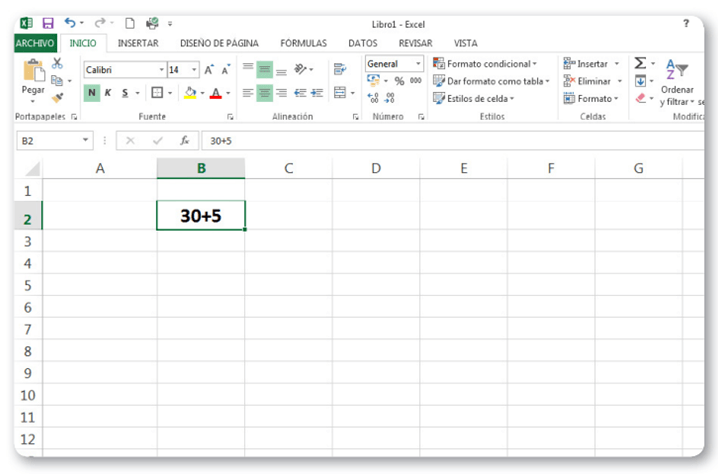This screenshot has height=475, width=718.
Task: Open Ordenar y filtrar menu
Action: (x=676, y=83)
